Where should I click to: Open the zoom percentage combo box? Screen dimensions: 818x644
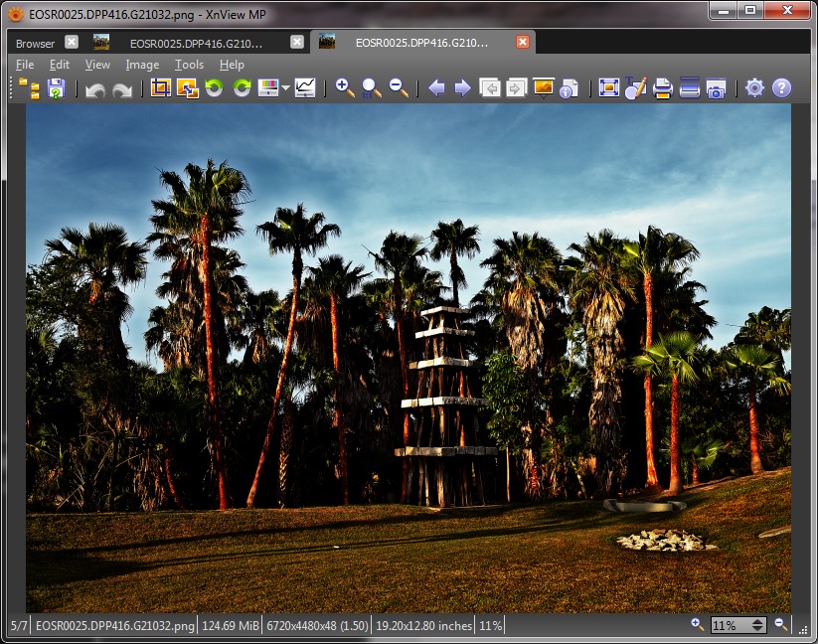738,625
